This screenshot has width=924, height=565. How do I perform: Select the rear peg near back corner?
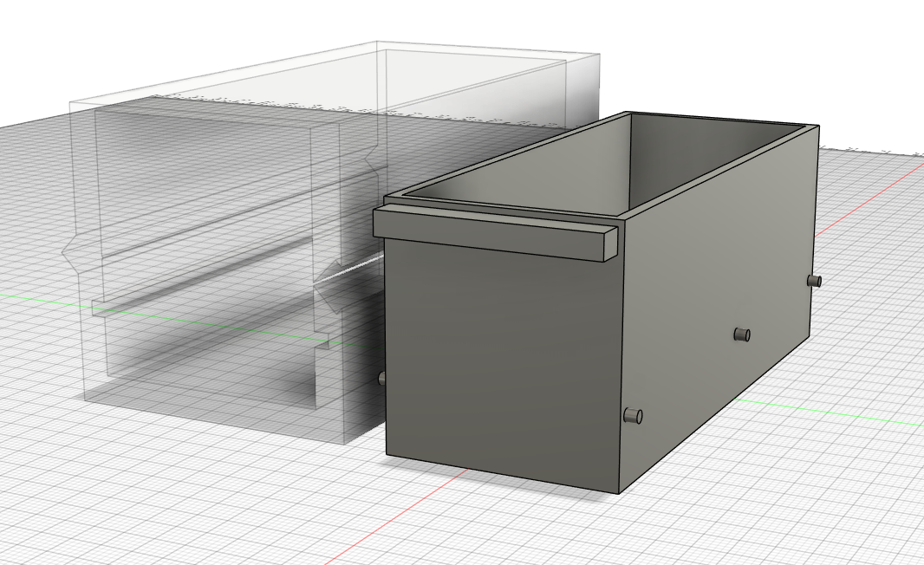[815, 281]
